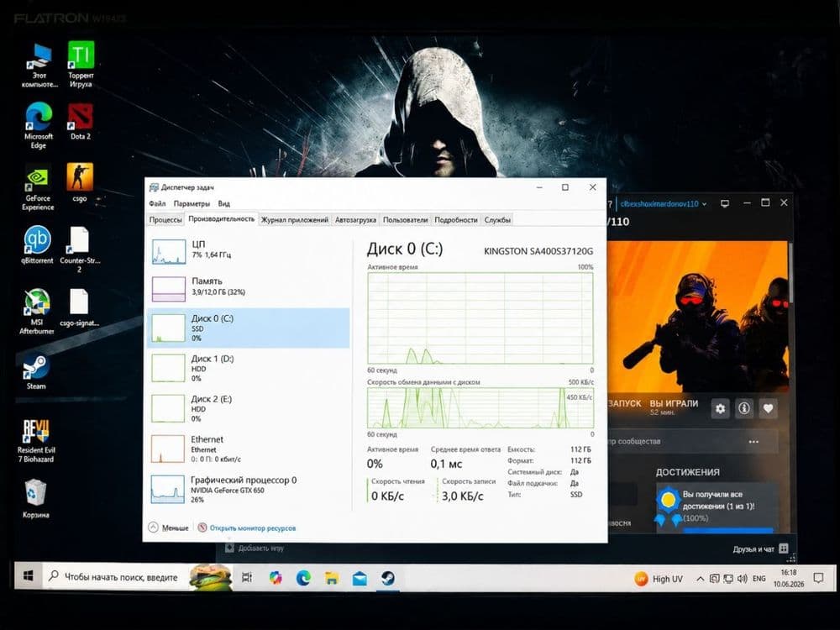Click Добавить игру in Steam
This screenshot has height=630, width=840.
255,548
